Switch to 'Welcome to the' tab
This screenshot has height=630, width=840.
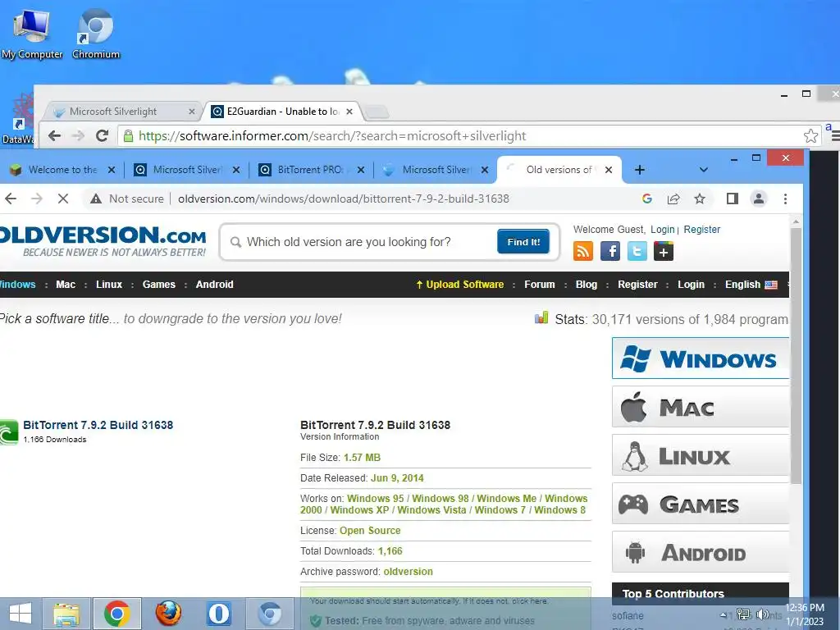[62, 170]
